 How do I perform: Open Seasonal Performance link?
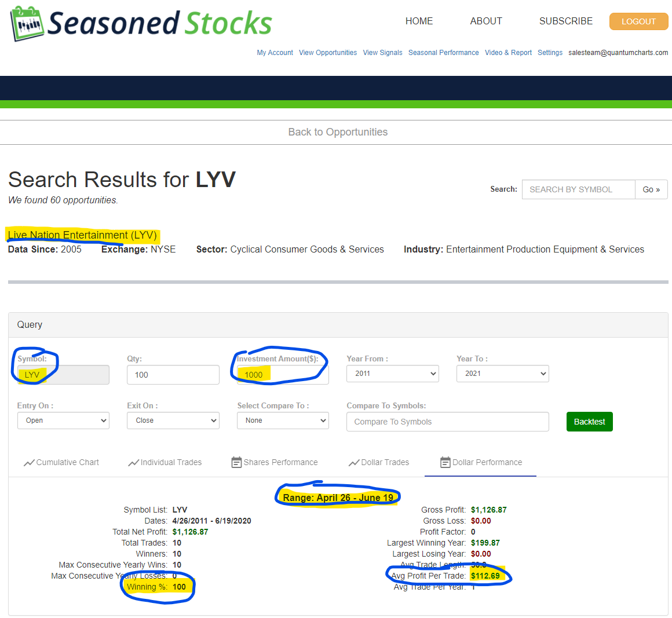444,52
